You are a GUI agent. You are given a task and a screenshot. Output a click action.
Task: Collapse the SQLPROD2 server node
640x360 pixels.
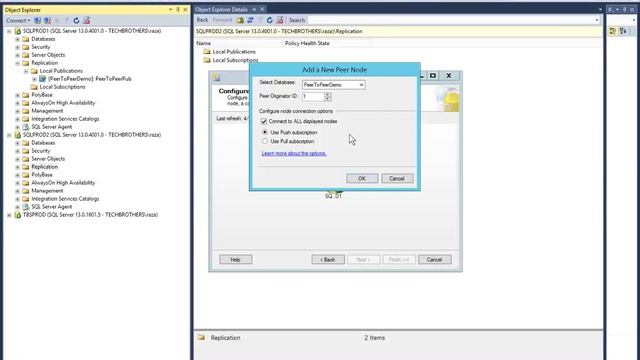(9, 135)
